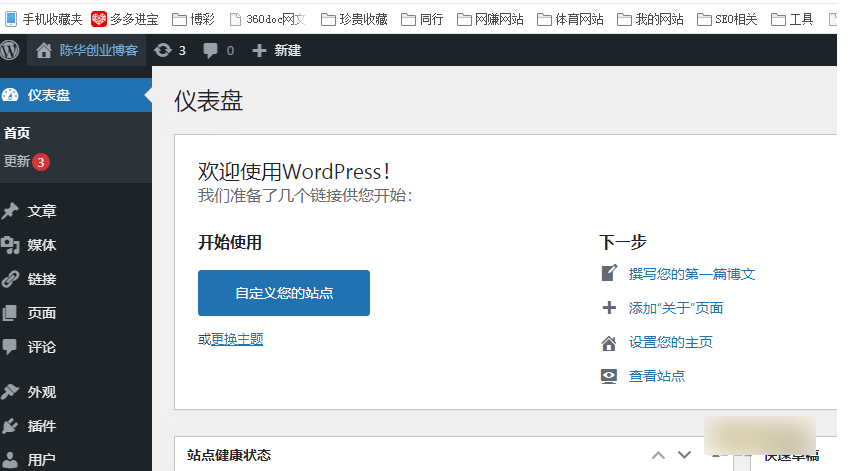Follow the 查看站点 link

(x=657, y=376)
